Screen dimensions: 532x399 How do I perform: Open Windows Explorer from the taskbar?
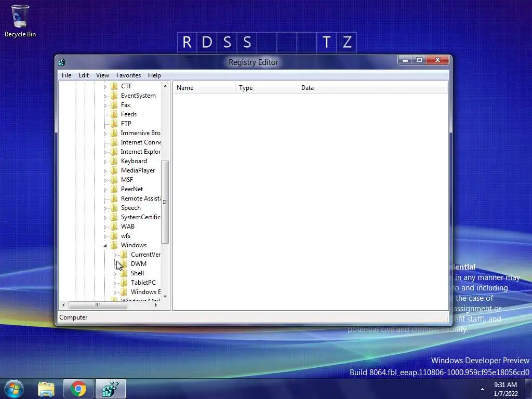tap(46, 389)
